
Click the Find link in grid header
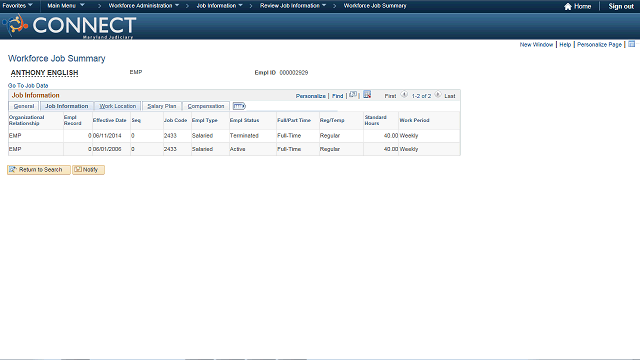[338, 96]
